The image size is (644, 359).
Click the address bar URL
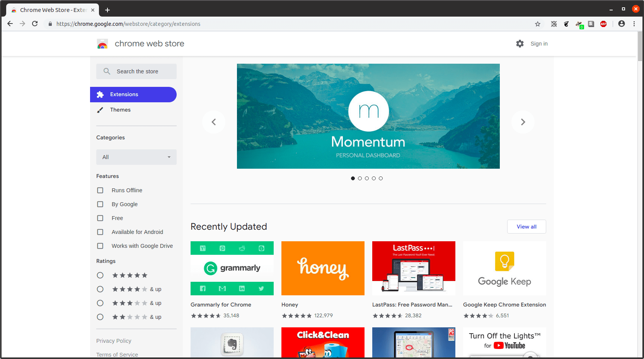(x=128, y=24)
